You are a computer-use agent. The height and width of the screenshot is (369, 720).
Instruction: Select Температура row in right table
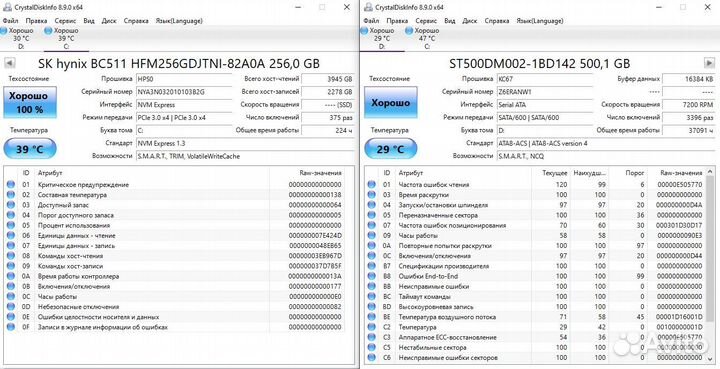click(x=535, y=327)
